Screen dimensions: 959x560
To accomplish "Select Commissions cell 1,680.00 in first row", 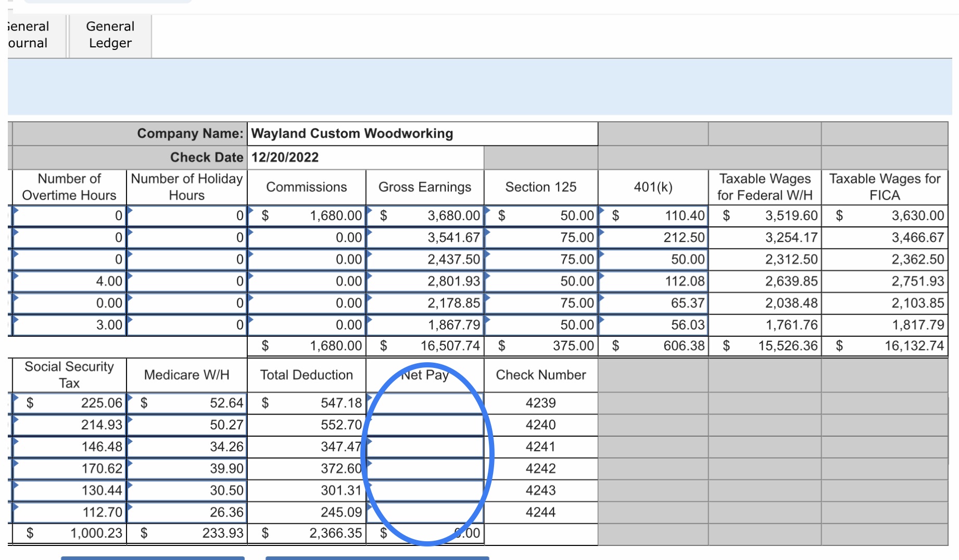I will click(x=307, y=215).
